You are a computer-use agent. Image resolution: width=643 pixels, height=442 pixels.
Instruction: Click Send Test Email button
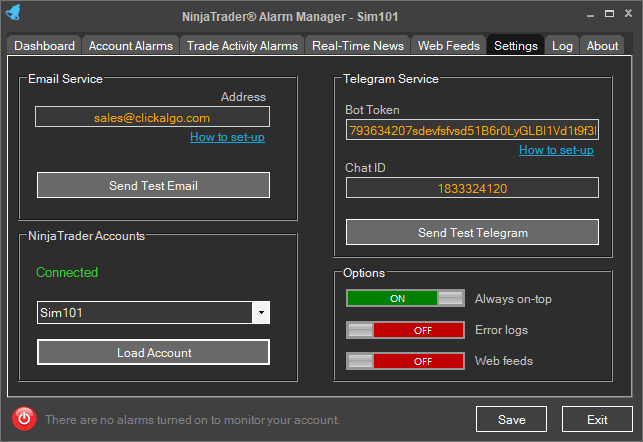coord(153,185)
